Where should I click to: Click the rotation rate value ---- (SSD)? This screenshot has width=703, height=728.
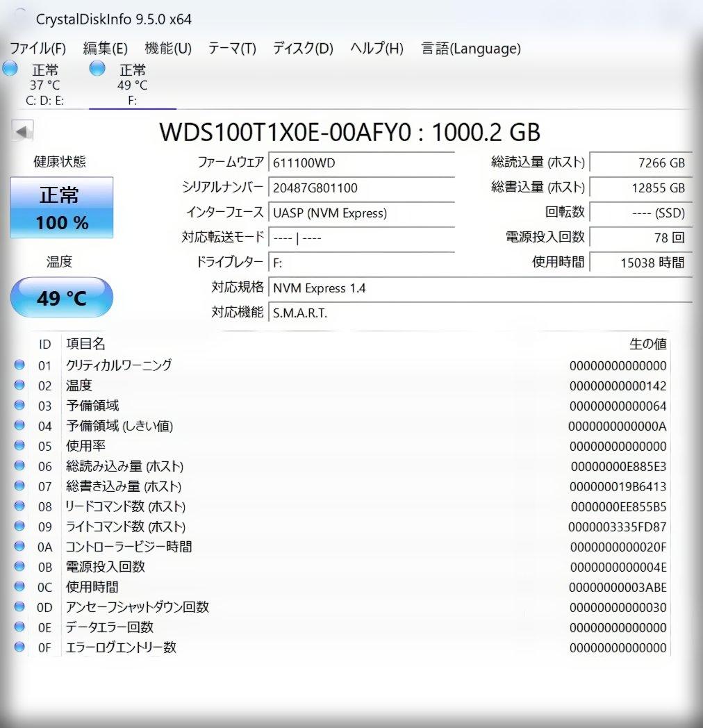click(x=640, y=213)
